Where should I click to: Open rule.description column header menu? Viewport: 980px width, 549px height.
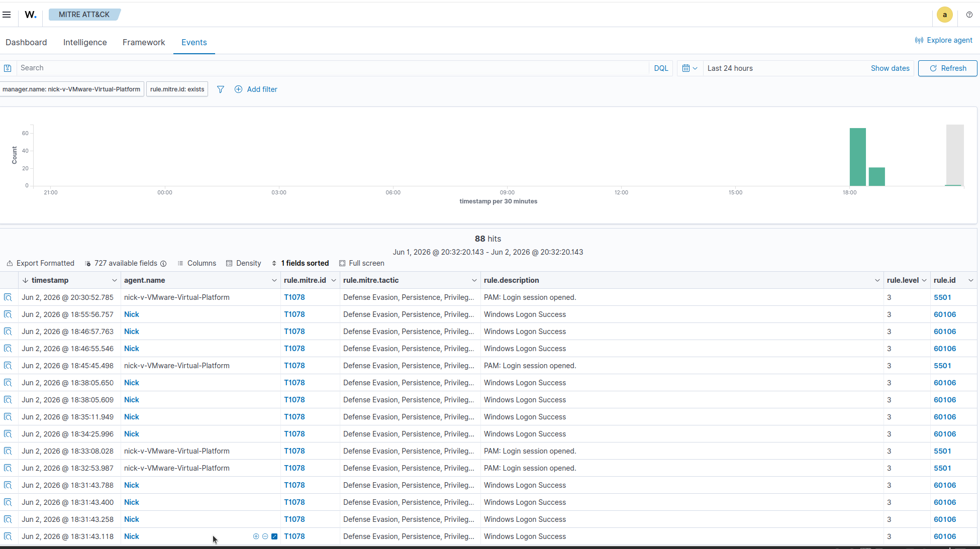pyautogui.click(x=877, y=280)
